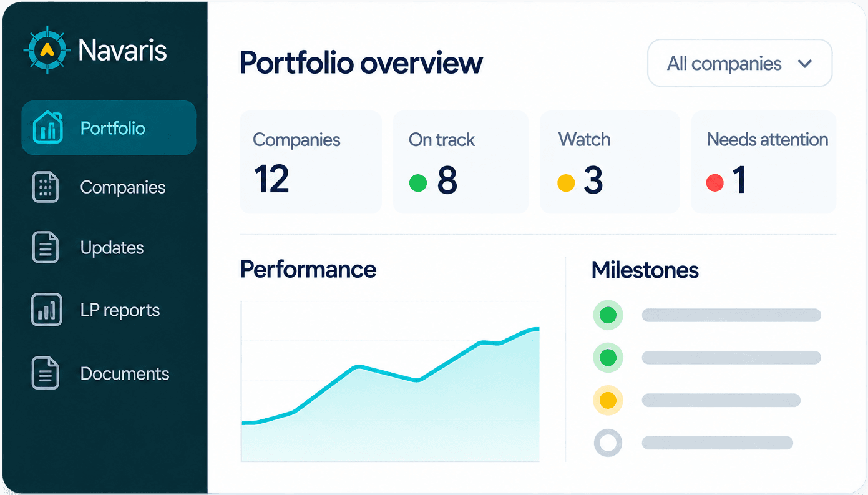Click the red dot in Needs attention card
This screenshot has width=868, height=495.
coord(714,183)
